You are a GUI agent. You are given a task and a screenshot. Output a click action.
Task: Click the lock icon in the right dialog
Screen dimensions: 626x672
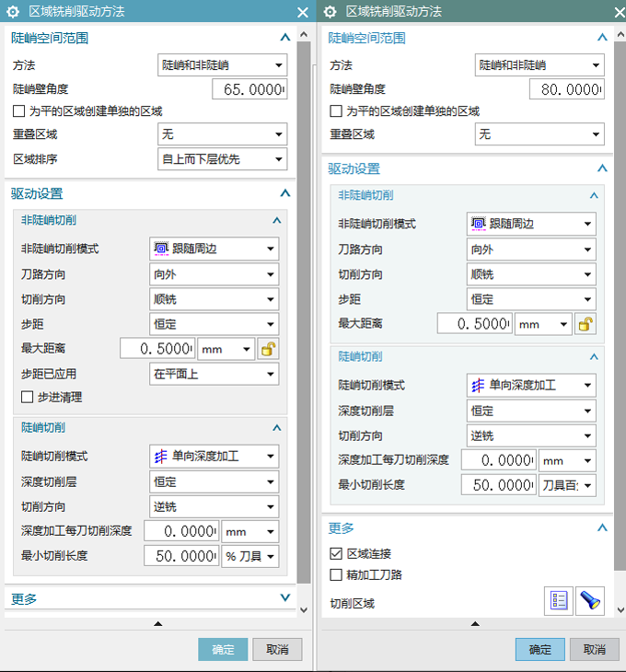(x=585, y=324)
